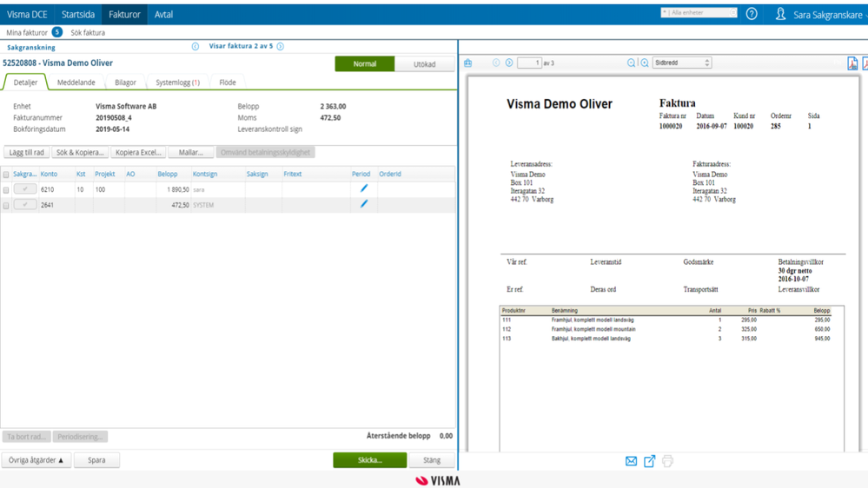Edit period pencil icon on row 2641
This screenshot has height=488, width=868.
[x=364, y=204]
